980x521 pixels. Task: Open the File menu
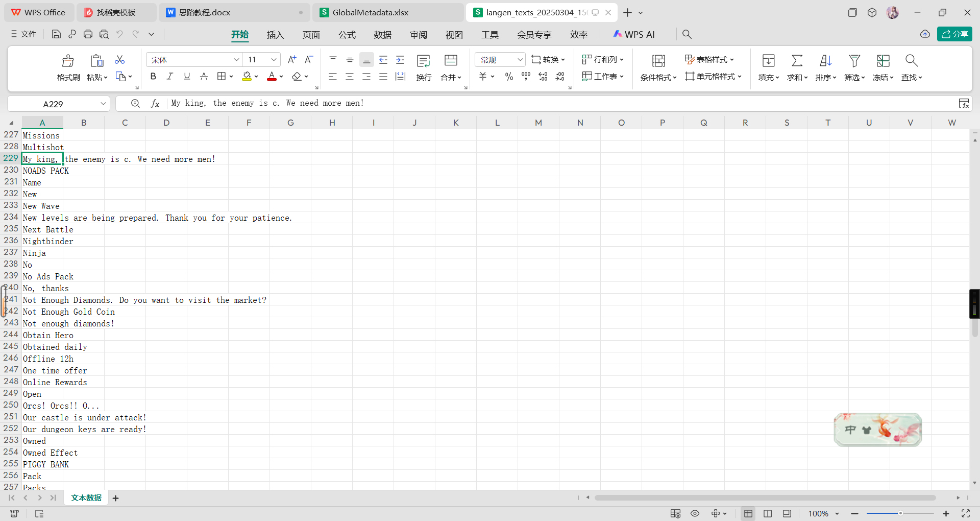pos(23,34)
